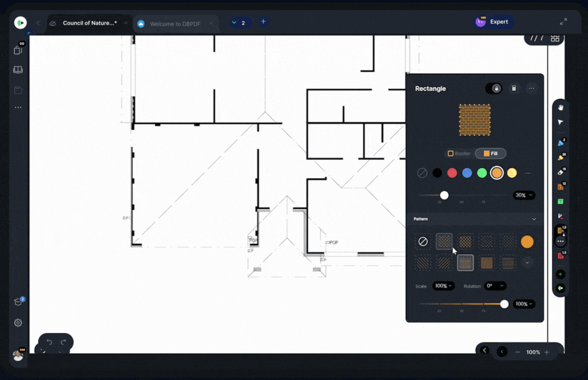This screenshot has width=588, height=380.
Task: Select the hand pan tool
Action: 561,107
